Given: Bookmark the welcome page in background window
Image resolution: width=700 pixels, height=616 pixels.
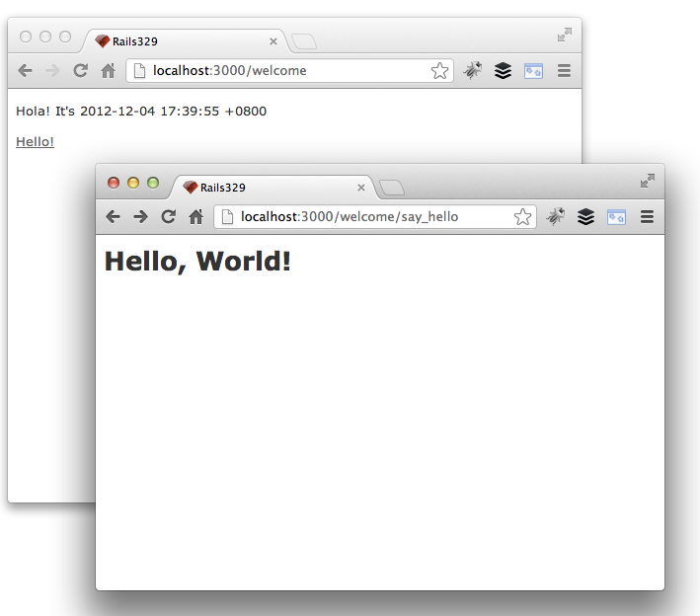Looking at the screenshot, I should point(439,71).
